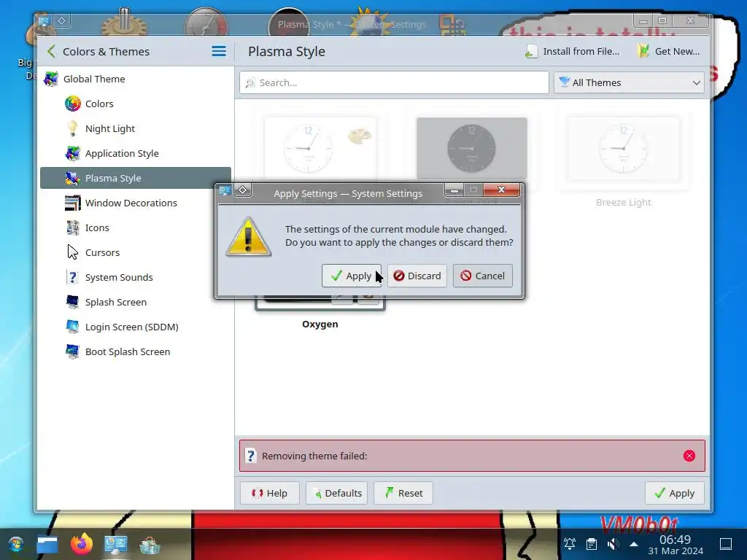Viewport: 747px width, 560px height.
Task: Click the dialog window menu icon
Action: 225,190
